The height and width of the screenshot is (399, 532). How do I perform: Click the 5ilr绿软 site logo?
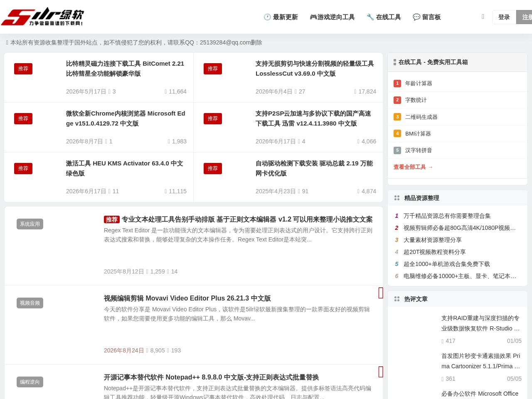(x=42, y=17)
